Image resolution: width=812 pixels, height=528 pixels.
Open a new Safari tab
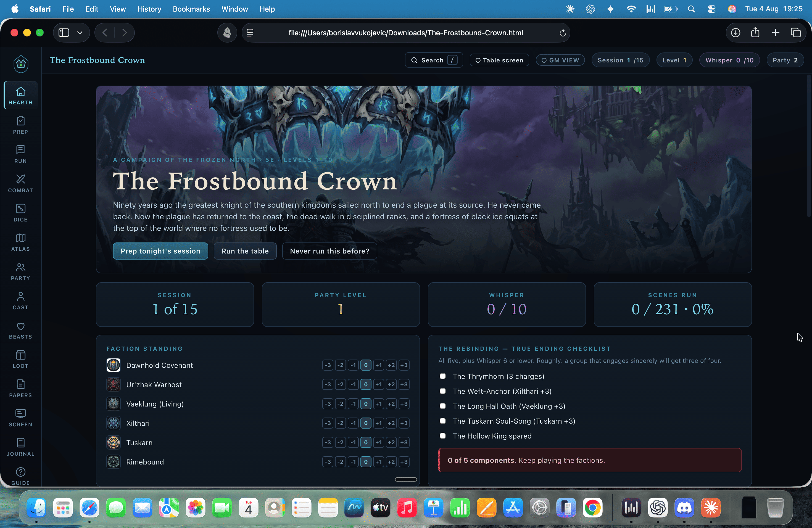pyautogui.click(x=776, y=33)
